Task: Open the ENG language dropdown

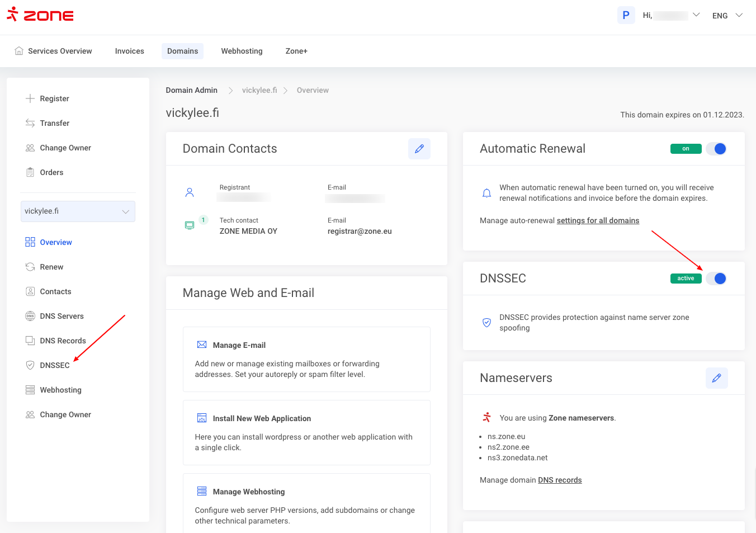Action: point(727,16)
